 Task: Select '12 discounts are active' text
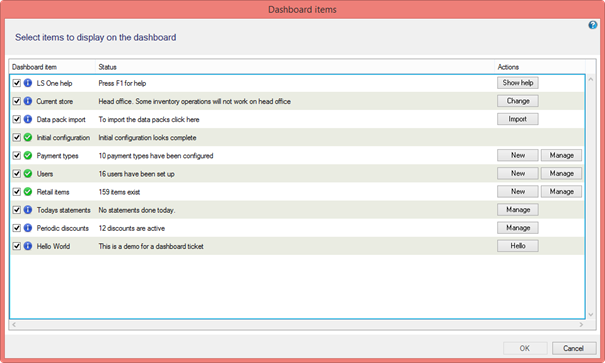(x=132, y=228)
